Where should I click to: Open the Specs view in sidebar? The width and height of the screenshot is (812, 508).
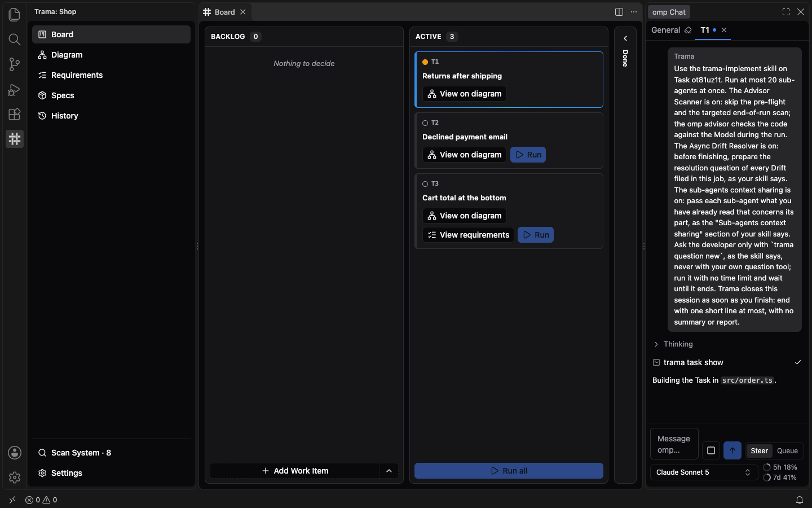[111, 95]
